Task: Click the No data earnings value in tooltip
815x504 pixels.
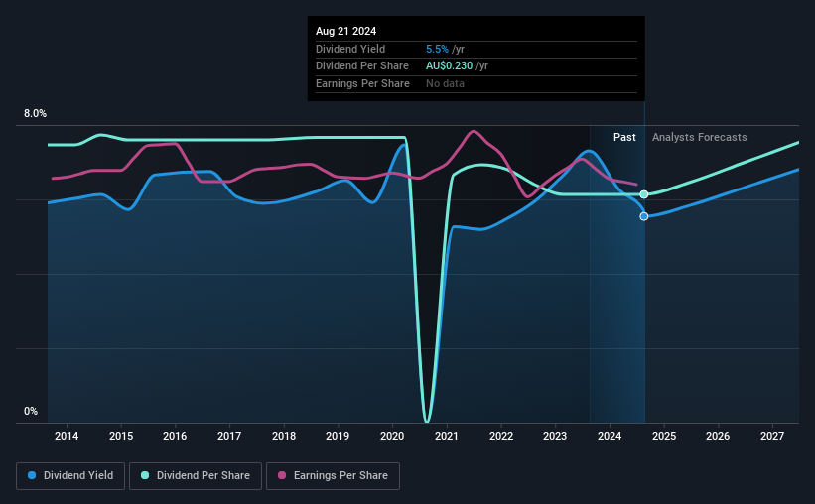Action: (x=445, y=83)
